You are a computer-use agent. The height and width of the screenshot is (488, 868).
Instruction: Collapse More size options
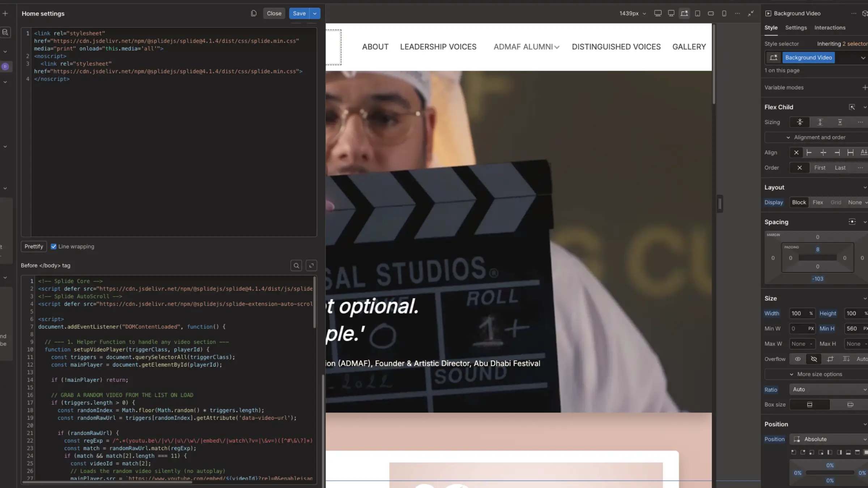(x=816, y=374)
